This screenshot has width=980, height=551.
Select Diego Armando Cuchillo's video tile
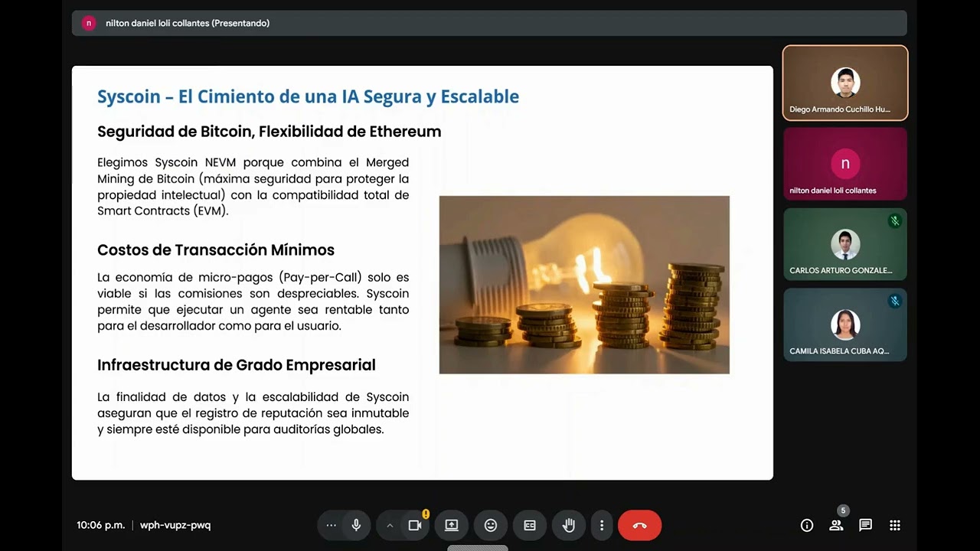coord(845,83)
